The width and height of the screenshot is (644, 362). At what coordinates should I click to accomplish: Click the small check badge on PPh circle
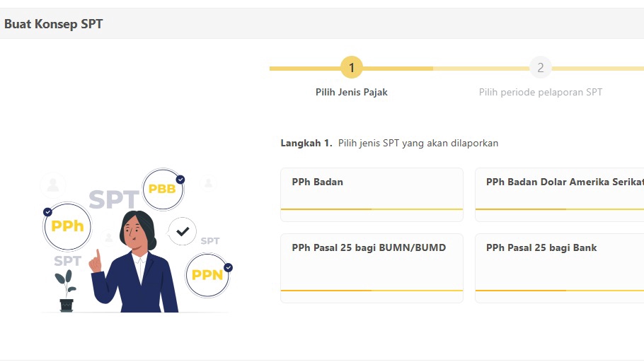pyautogui.click(x=47, y=211)
